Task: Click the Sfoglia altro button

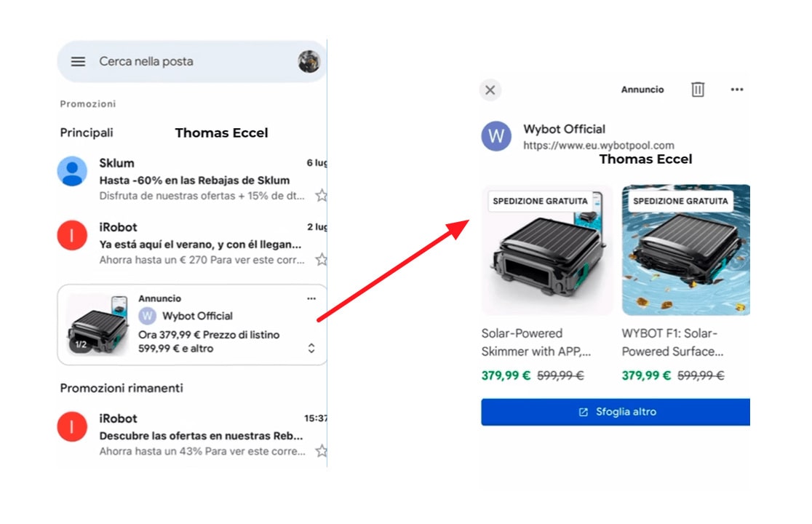Action: 616,412
